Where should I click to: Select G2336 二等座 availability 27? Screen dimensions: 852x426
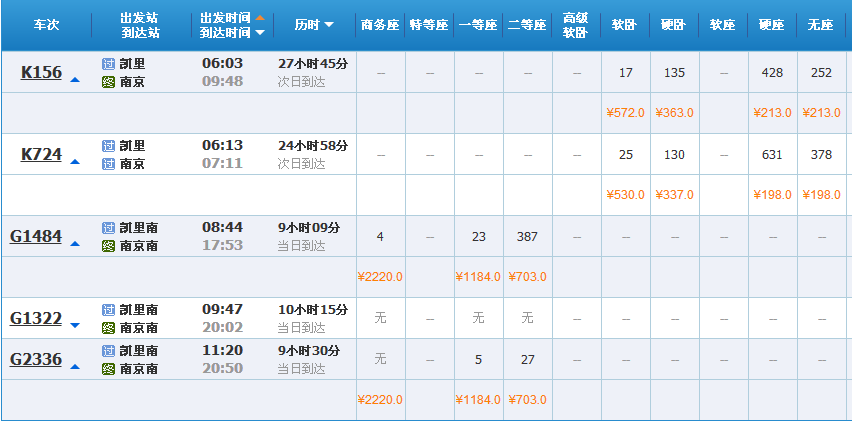tap(527, 360)
